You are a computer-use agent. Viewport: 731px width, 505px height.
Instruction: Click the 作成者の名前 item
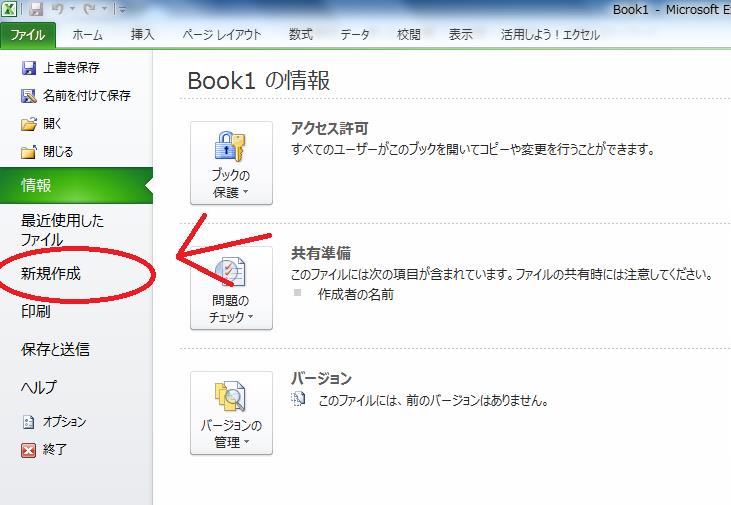tap(356, 295)
